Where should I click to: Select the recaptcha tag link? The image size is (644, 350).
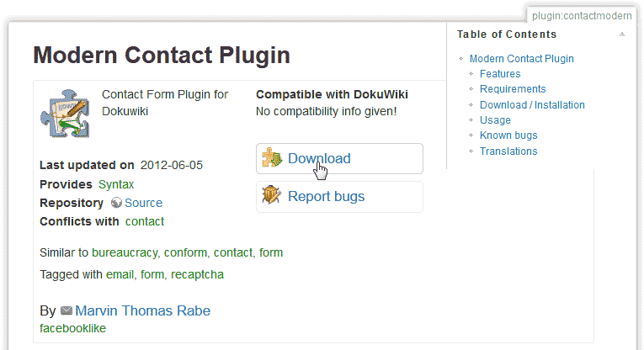click(x=197, y=274)
